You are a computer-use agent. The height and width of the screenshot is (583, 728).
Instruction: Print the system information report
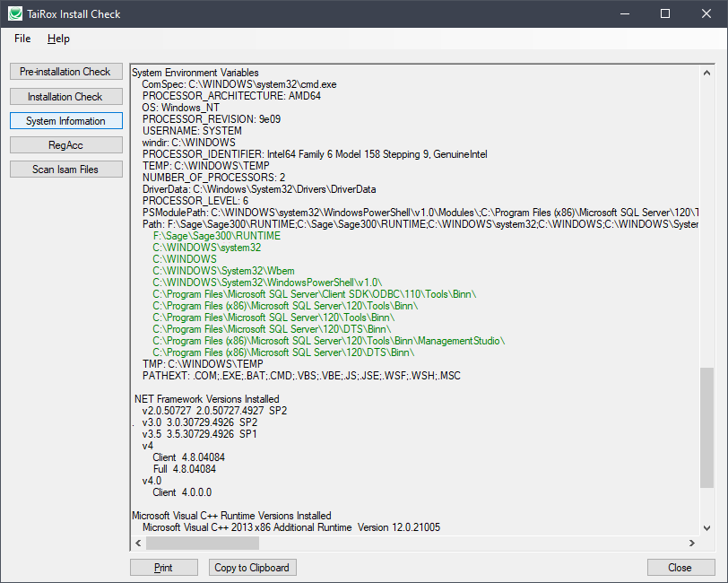163,568
